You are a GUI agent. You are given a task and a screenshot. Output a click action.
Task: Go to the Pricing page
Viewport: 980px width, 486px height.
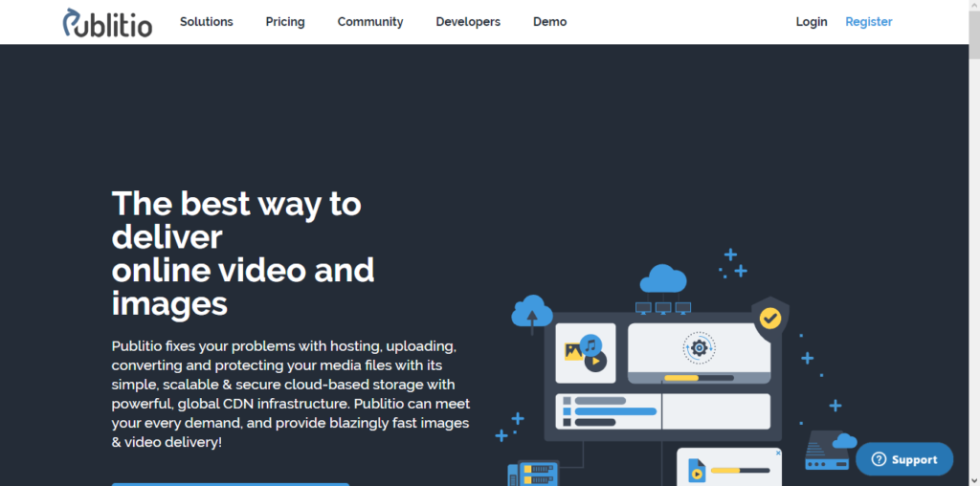click(x=285, y=22)
